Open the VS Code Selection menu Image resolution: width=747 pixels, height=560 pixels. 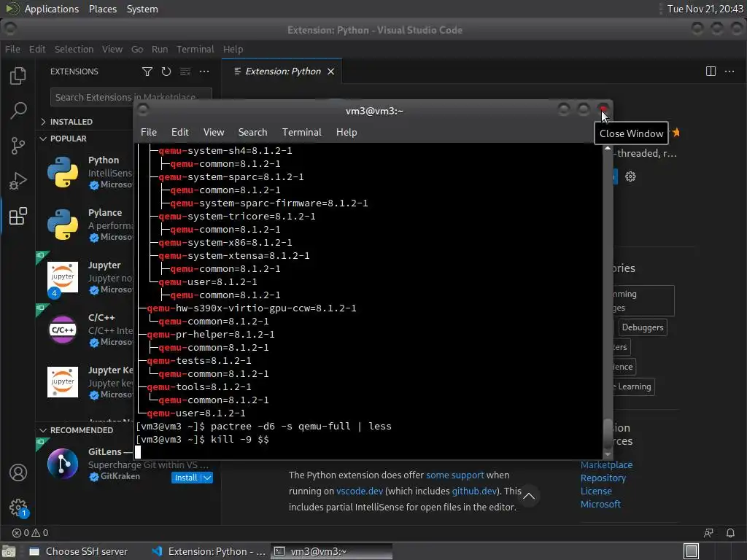click(x=74, y=49)
